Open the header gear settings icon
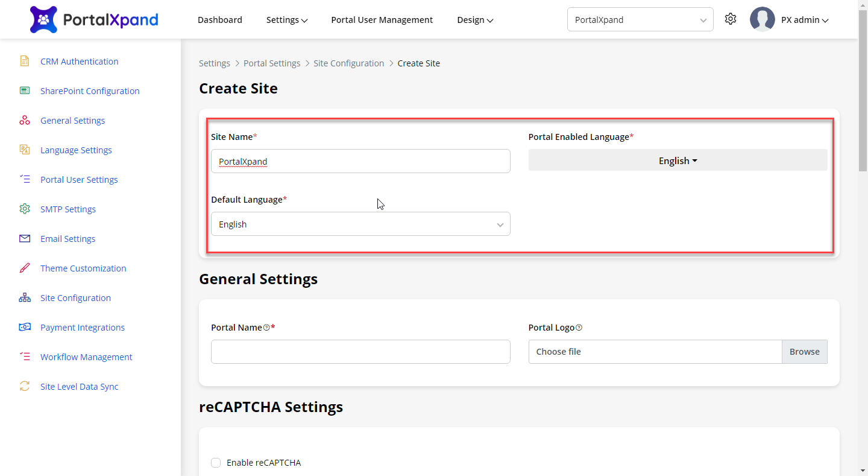This screenshot has width=868, height=476. 731,19
